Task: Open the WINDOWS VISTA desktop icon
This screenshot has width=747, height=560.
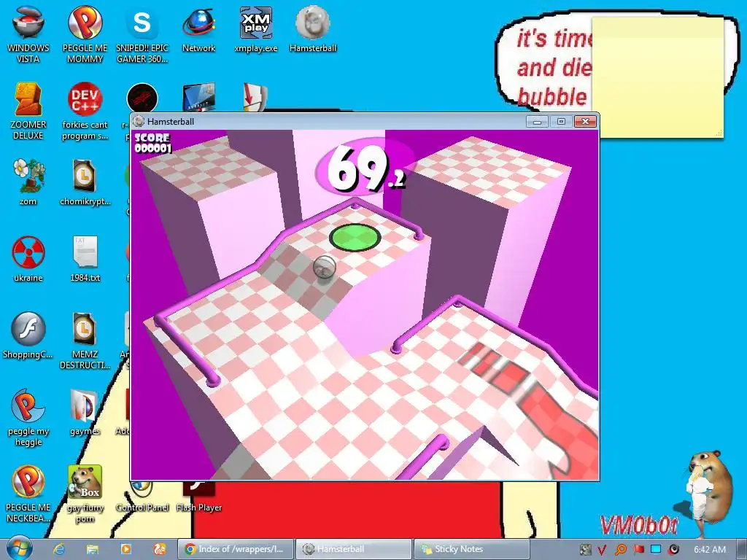Action: click(x=28, y=35)
